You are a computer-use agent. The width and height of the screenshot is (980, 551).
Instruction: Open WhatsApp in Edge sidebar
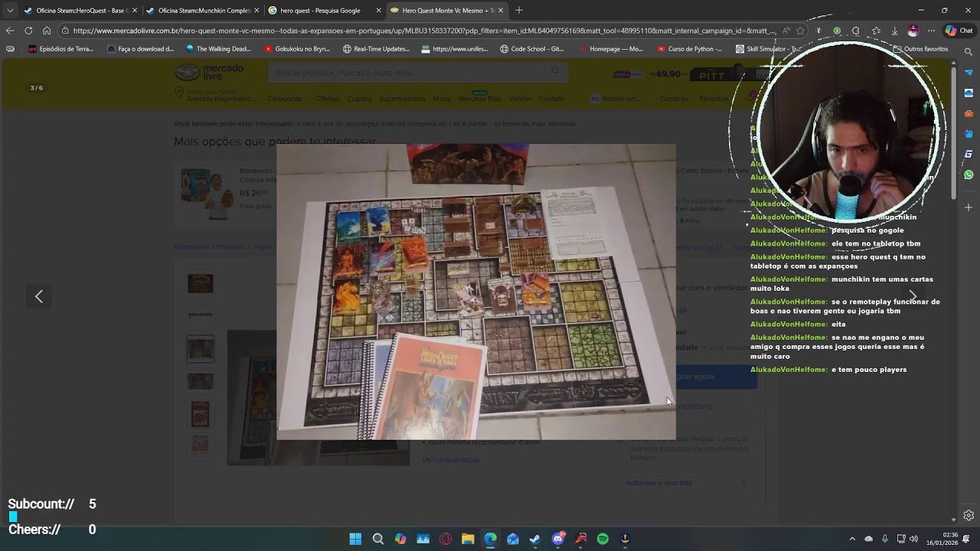tap(969, 174)
